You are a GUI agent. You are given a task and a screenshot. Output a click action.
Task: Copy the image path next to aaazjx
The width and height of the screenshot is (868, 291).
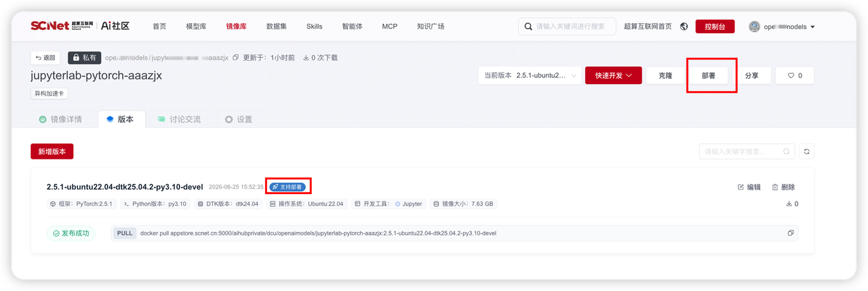tap(235, 58)
